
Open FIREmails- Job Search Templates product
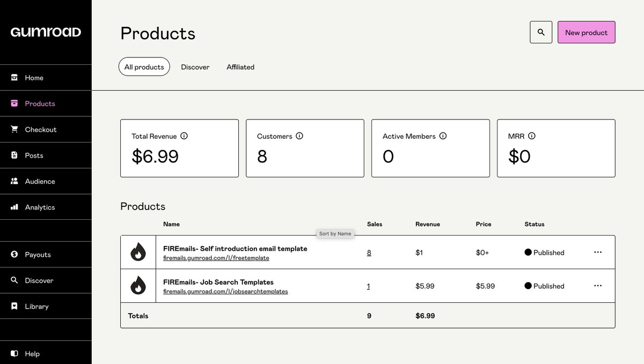218,282
